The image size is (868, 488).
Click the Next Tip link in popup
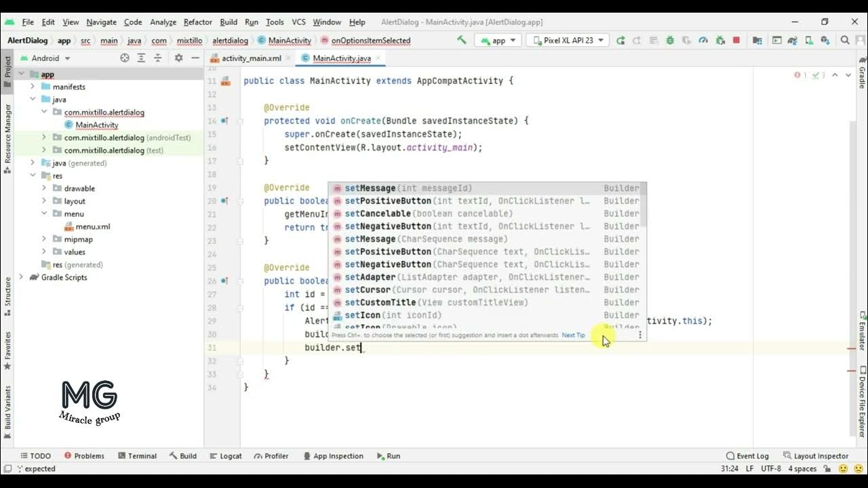pyautogui.click(x=574, y=335)
